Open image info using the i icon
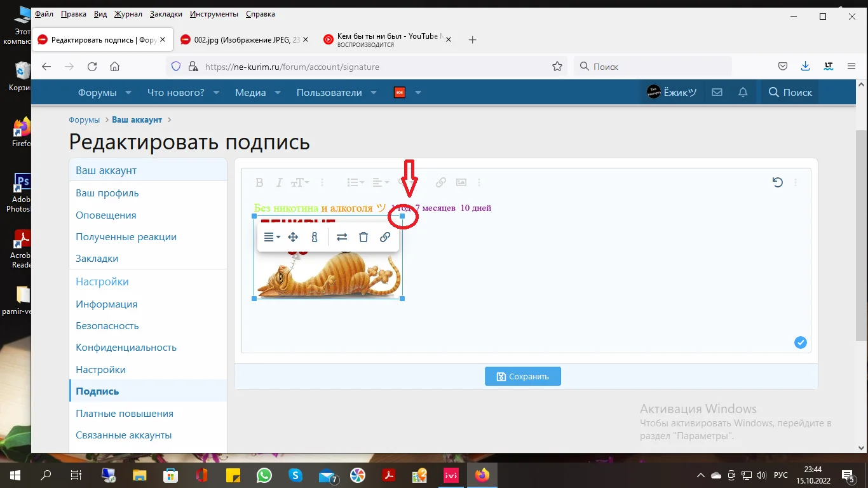The width and height of the screenshot is (868, 488). [x=314, y=237]
